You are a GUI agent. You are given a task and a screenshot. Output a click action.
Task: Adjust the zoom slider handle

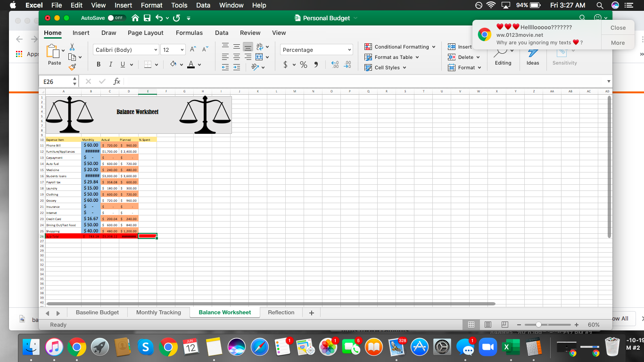click(538, 325)
